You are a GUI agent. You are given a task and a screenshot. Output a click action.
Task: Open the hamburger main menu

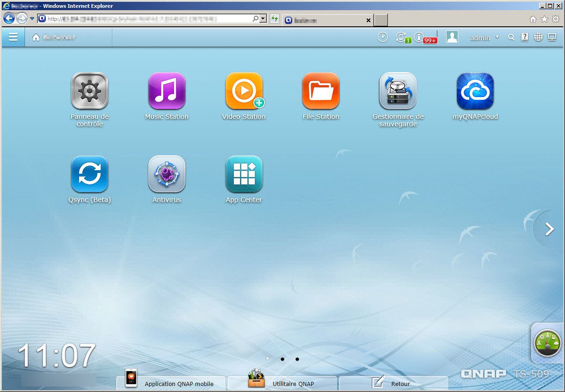(x=13, y=37)
